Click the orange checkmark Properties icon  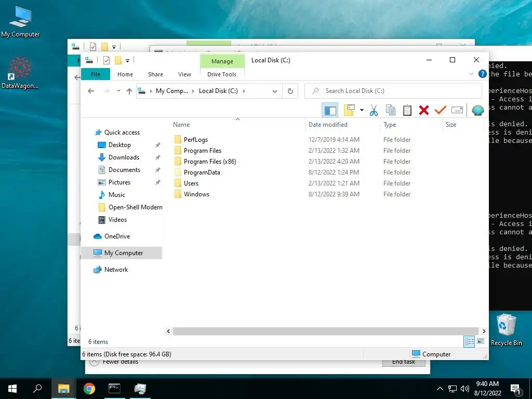click(441, 110)
